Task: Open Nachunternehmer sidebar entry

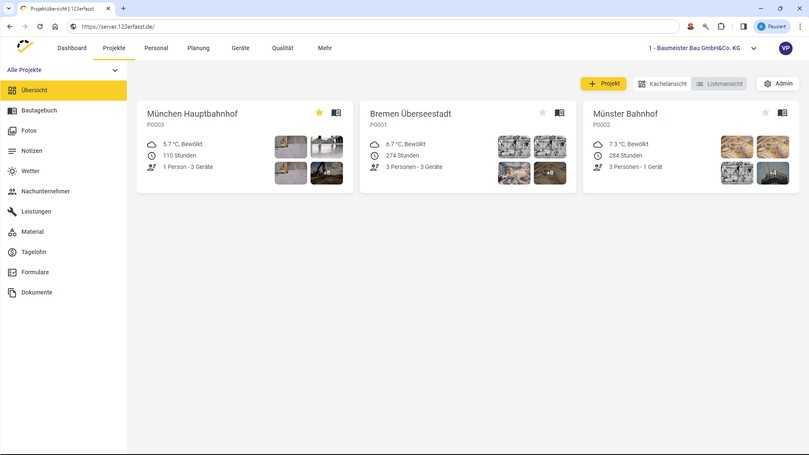Action: click(x=46, y=191)
